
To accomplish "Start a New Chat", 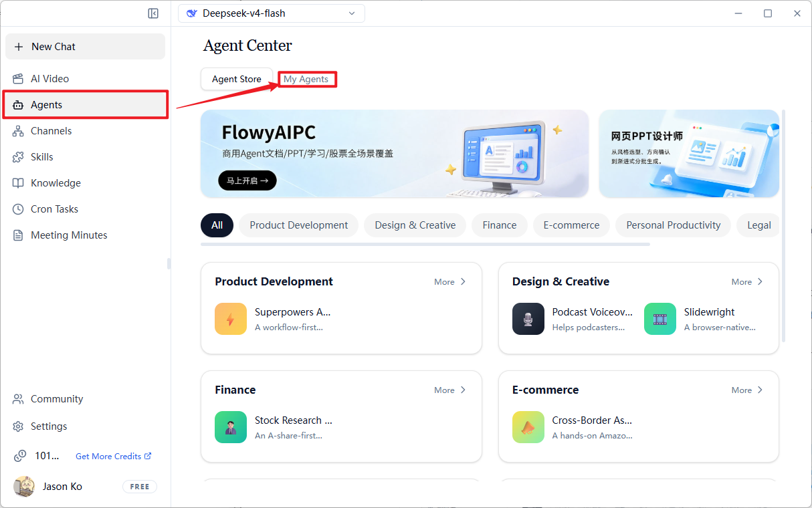I will coord(85,47).
